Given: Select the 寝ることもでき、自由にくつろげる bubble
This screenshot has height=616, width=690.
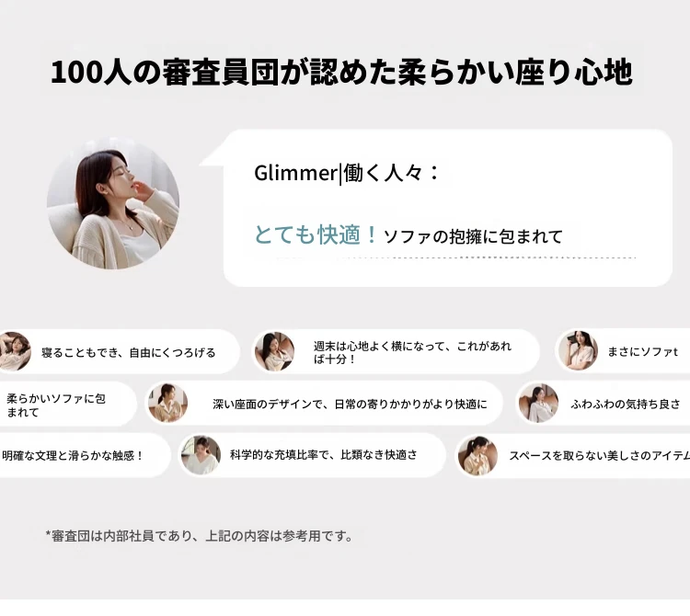Looking at the screenshot, I should click(x=120, y=351).
